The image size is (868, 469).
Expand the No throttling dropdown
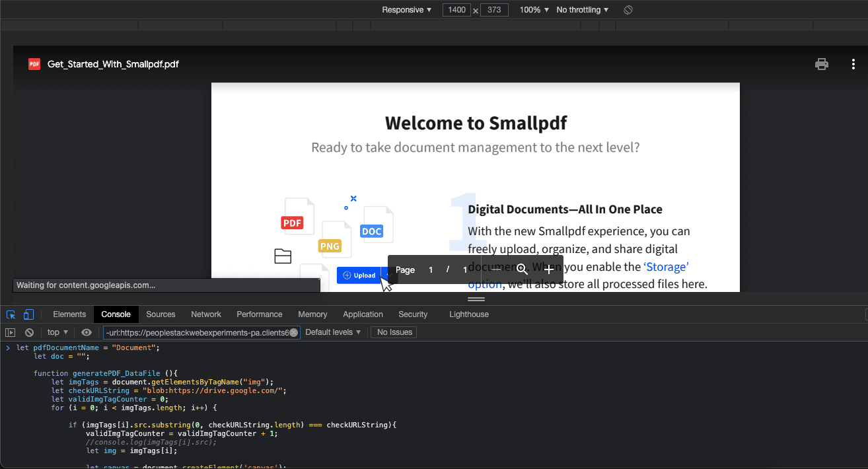click(x=582, y=10)
